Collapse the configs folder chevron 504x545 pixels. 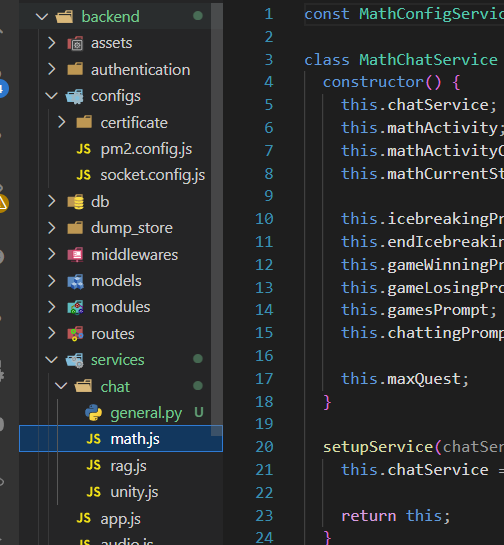click(51, 96)
